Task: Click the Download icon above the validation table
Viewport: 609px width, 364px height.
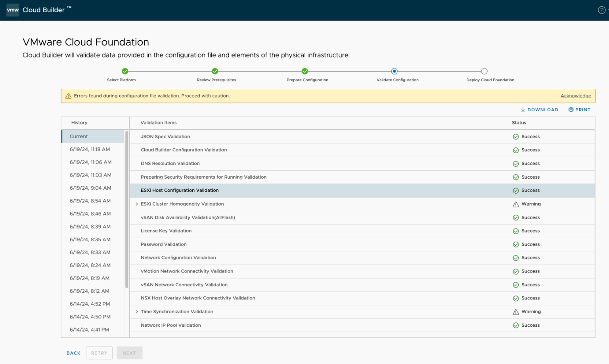Action: 524,110
